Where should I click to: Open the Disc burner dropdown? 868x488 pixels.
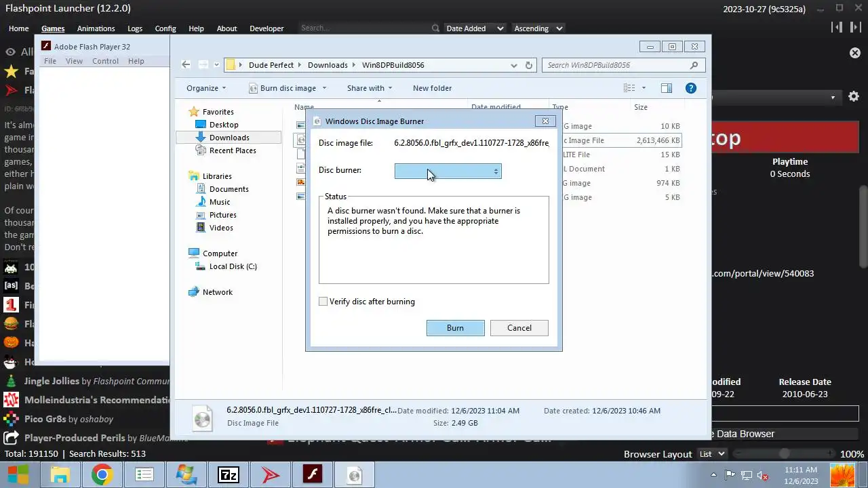(448, 171)
